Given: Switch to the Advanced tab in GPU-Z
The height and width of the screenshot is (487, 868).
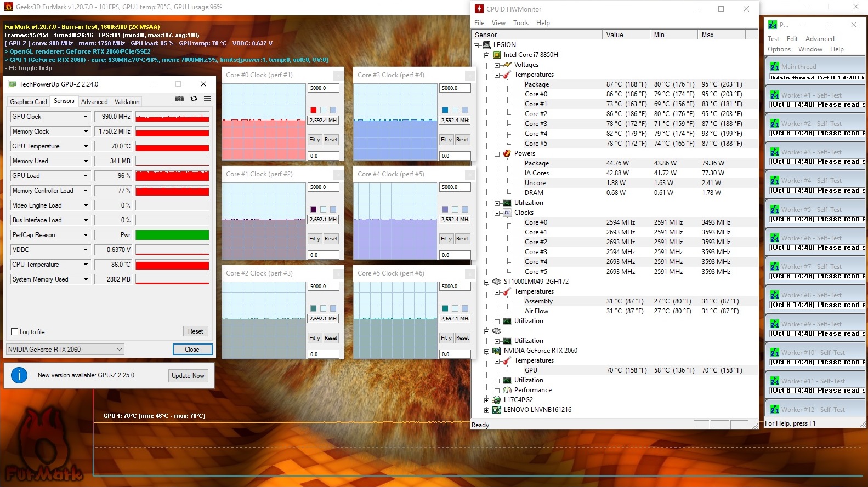Looking at the screenshot, I should coord(94,102).
